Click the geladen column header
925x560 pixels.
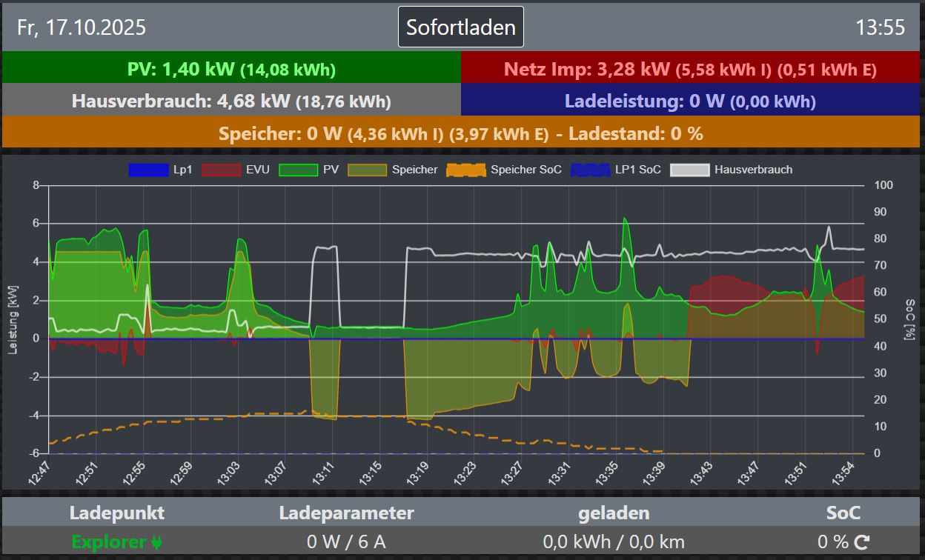point(614,513)
